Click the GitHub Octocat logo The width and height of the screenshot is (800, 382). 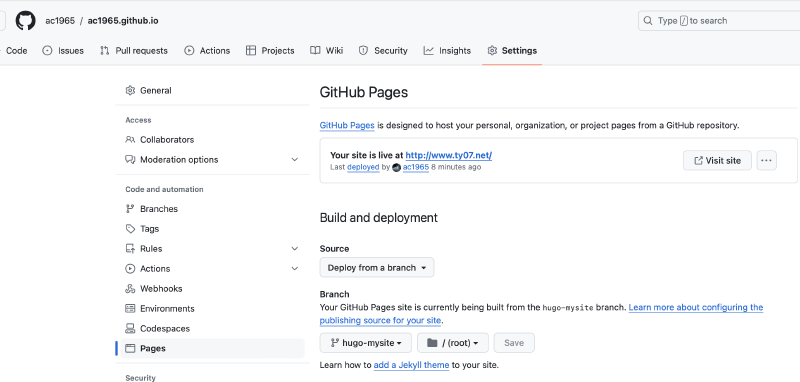25,21
